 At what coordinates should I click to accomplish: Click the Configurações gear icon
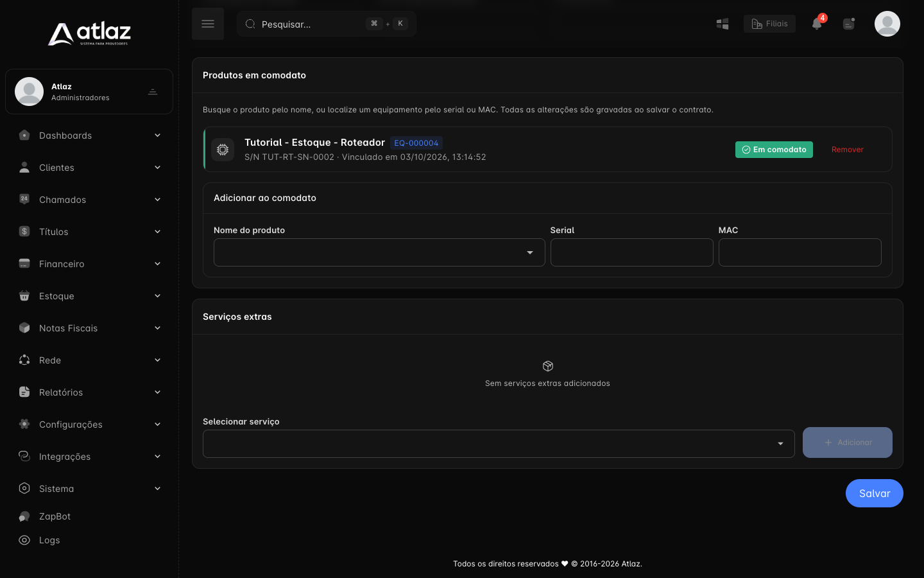pos(24,424)
